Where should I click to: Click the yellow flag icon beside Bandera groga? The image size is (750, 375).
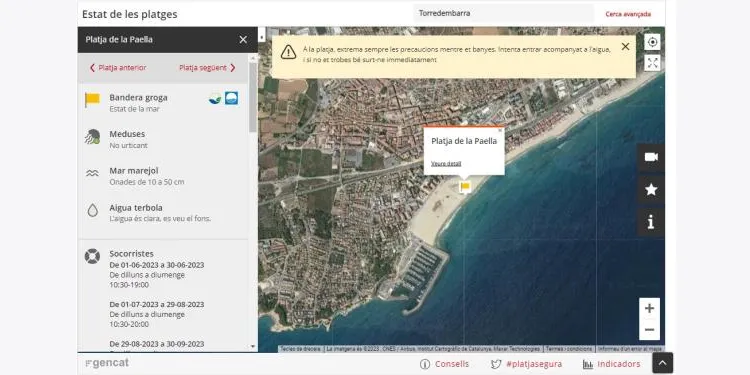coord(92,100)
